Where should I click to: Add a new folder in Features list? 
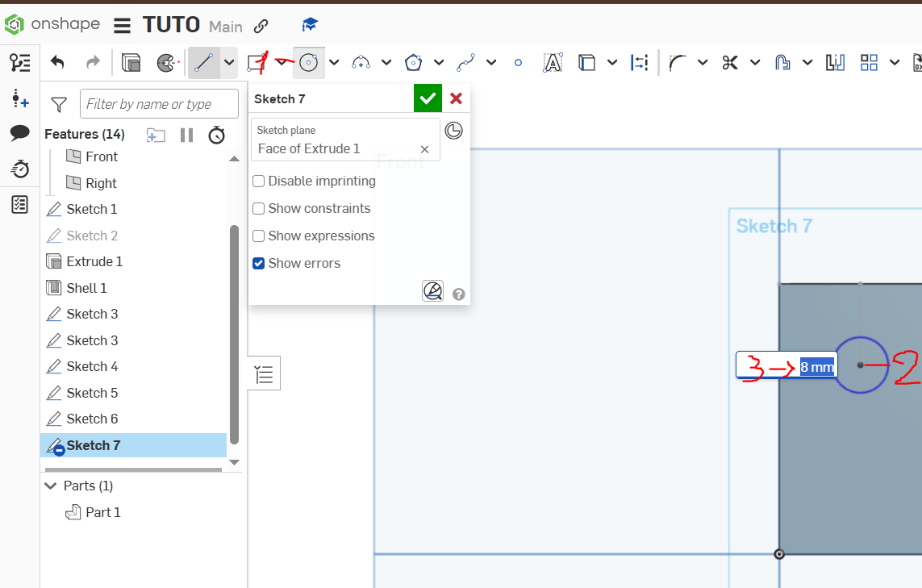point(156,136)
